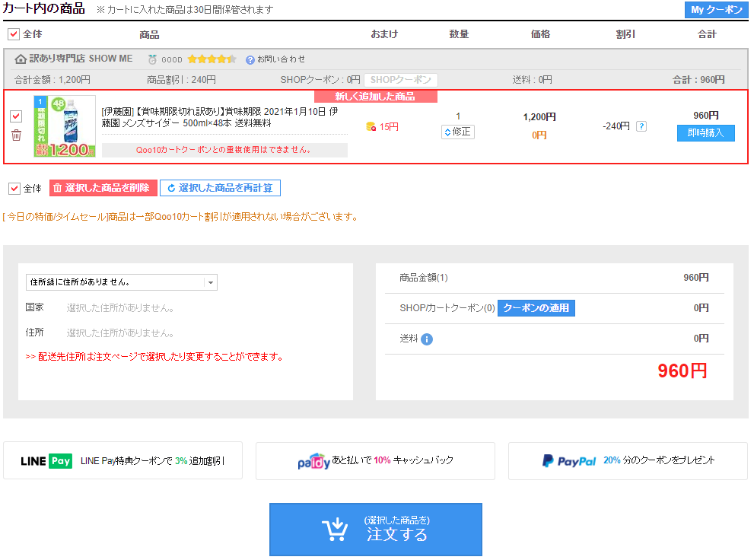Click the GOOD medal seller badge icon
This screenshot has width=754, height=560.
click(x=152, y=59)
